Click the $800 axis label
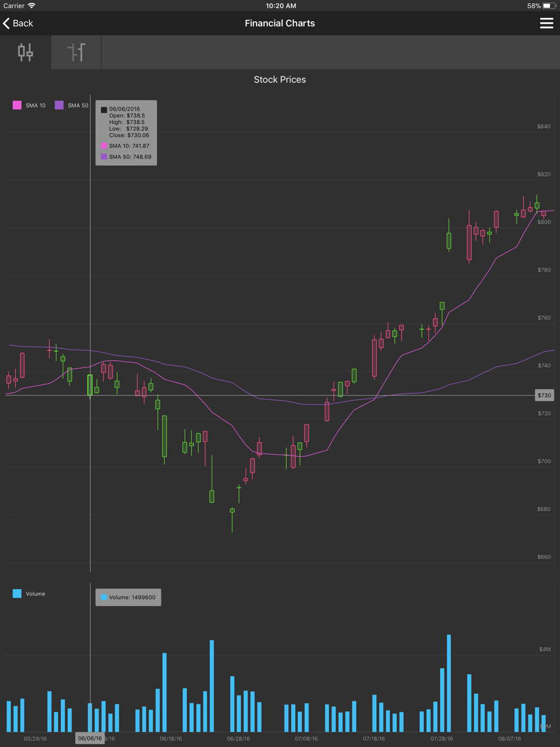560x747 pixels. [x=544, y=222]
